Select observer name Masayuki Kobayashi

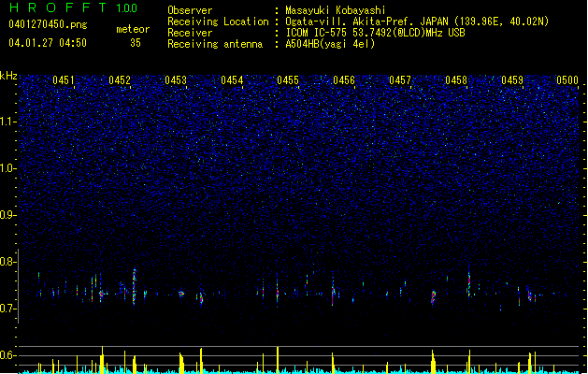[x=336, y=10]
